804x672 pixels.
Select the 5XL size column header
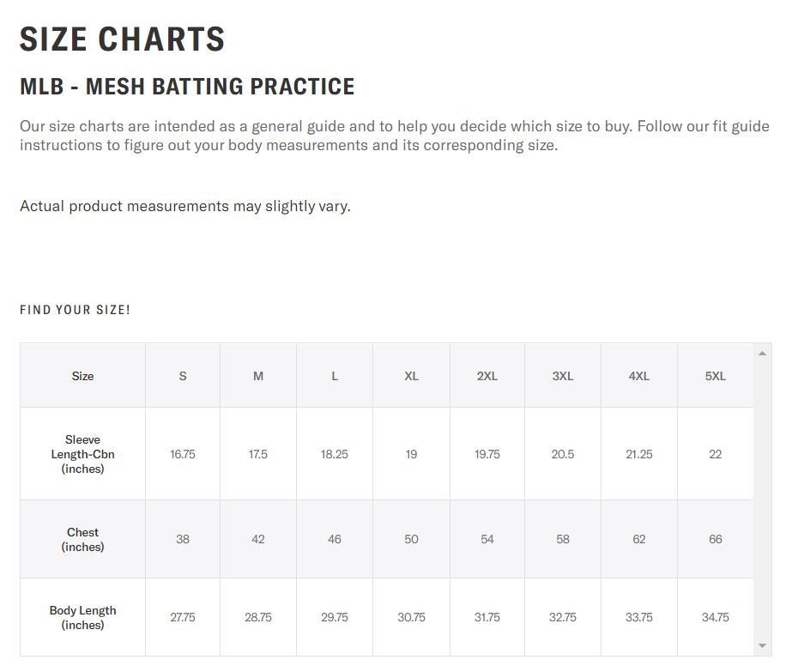click(x=716, y=376)
